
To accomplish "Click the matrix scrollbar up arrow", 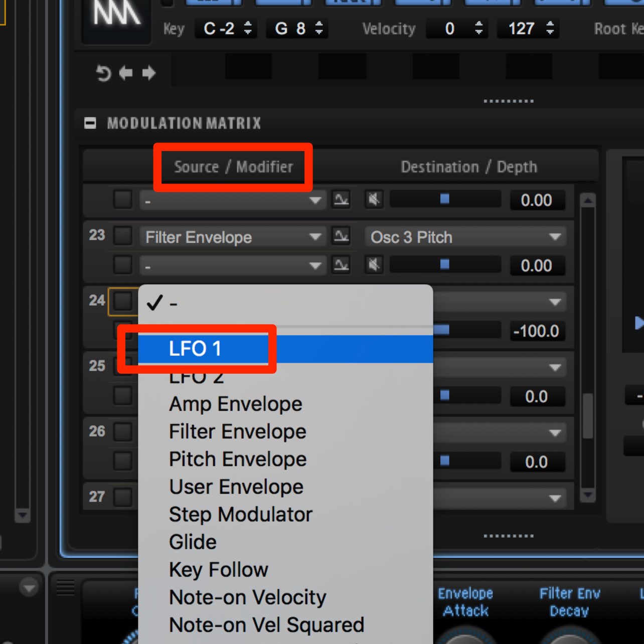I will [588, 200].
